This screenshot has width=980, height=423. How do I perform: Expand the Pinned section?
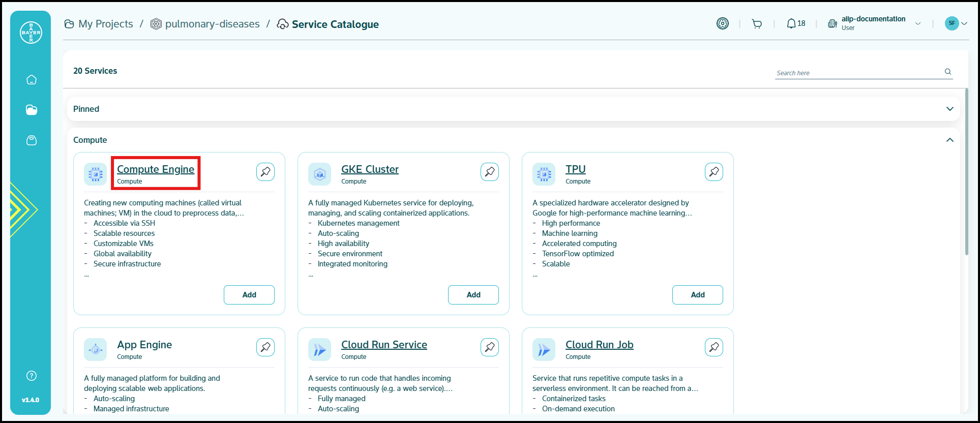949,109
